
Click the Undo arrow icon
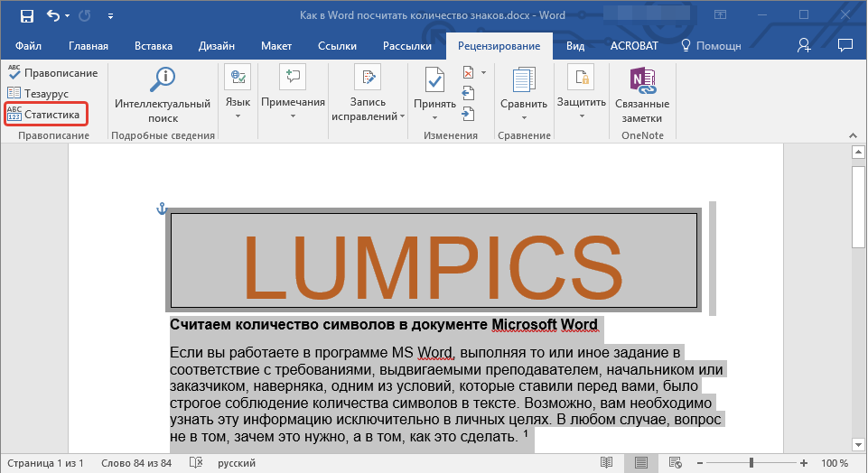click(53, 16)
